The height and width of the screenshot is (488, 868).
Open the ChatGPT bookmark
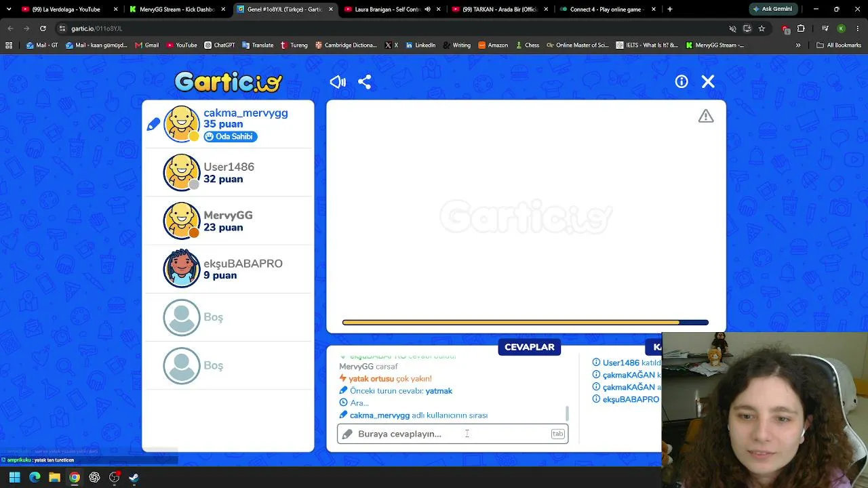(219, 45)
